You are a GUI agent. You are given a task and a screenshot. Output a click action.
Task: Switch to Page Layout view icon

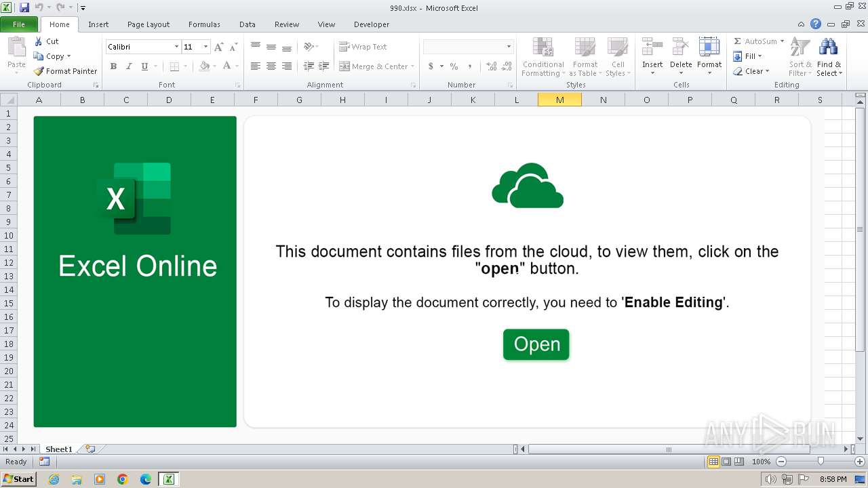click(726, 462)
